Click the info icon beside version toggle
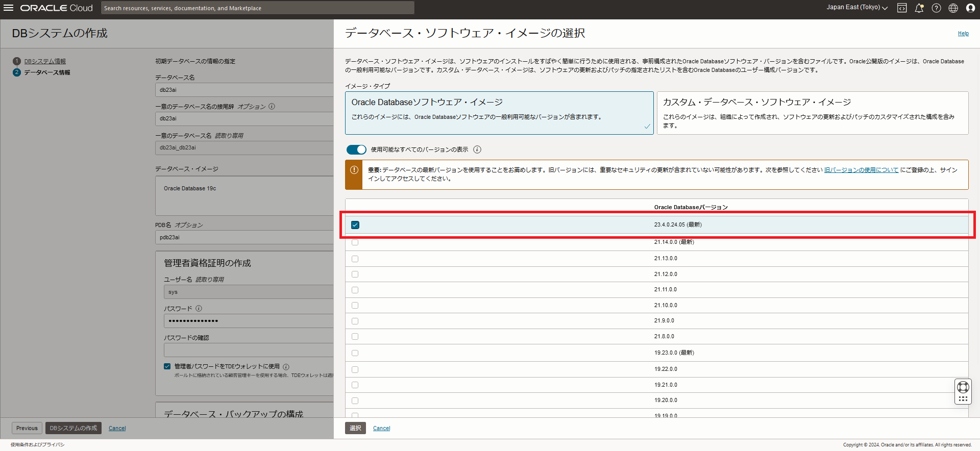 [x=477, y=149]
